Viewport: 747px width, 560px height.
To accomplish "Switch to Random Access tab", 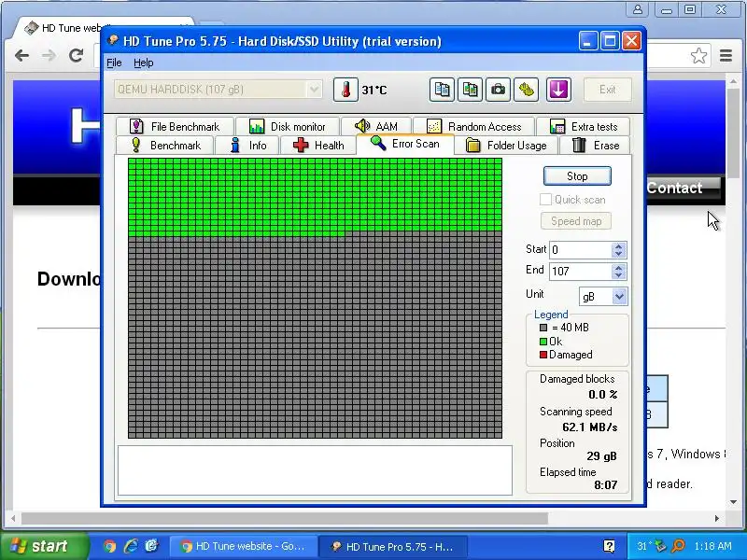I will 473,126.
